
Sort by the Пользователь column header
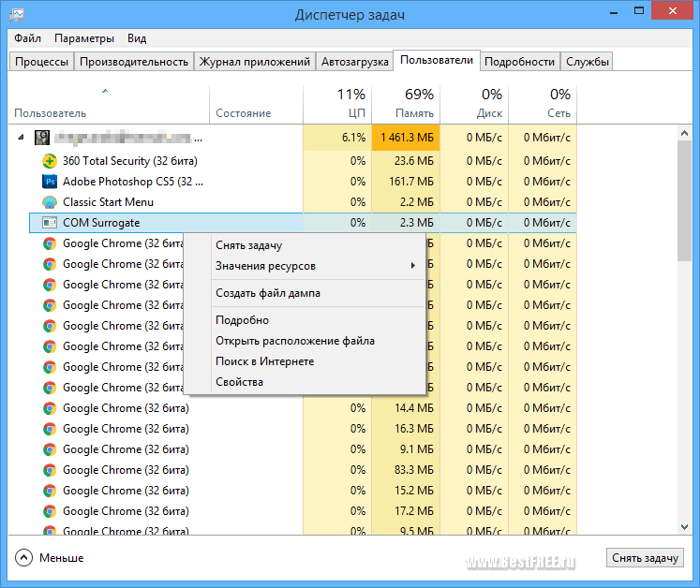pyautogui.click(x=109, y=104)
